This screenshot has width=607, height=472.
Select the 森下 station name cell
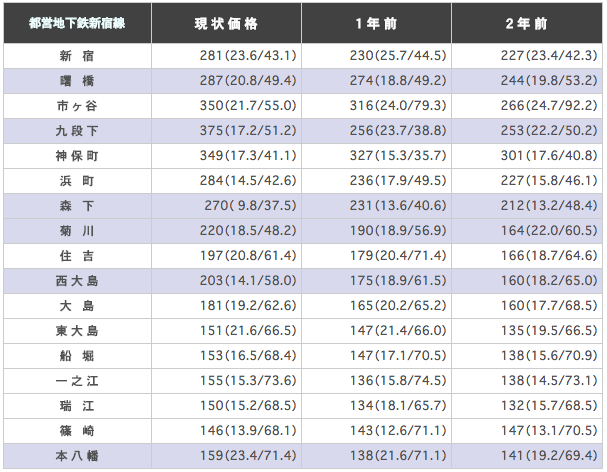click(x=77, y=206)
